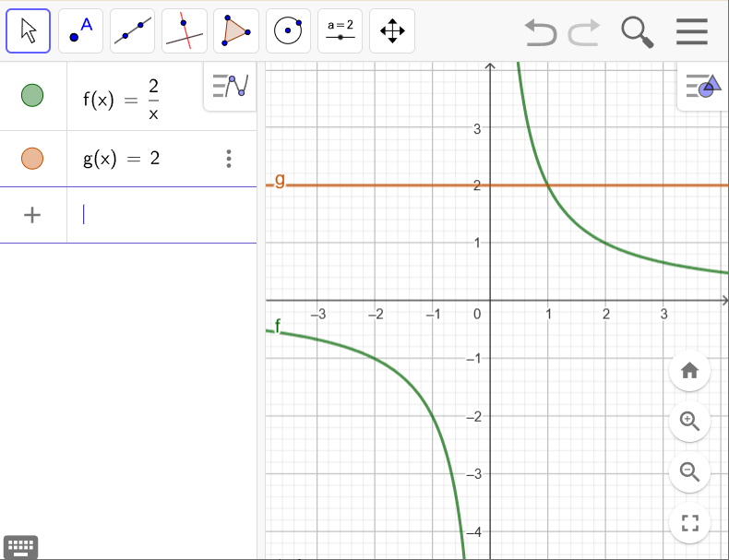The image size is (729, 560).
Task: Reset graph to home view
Action: (689, 371)
